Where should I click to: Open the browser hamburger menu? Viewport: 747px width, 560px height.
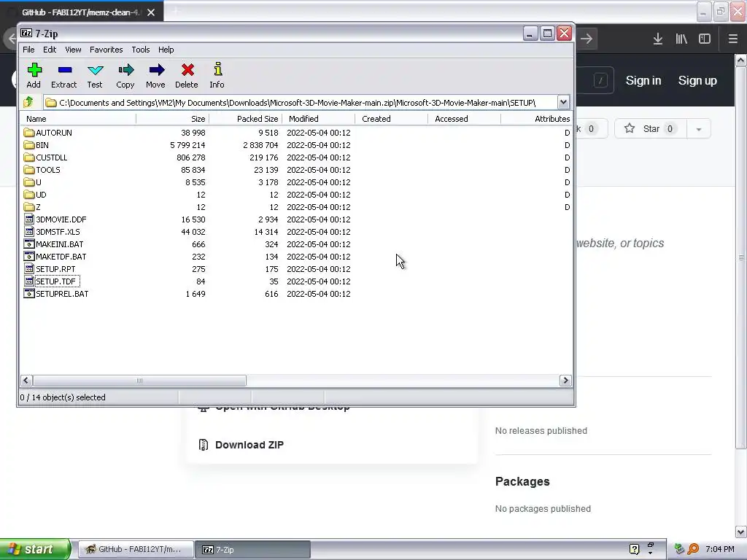[x=733, y=39]
